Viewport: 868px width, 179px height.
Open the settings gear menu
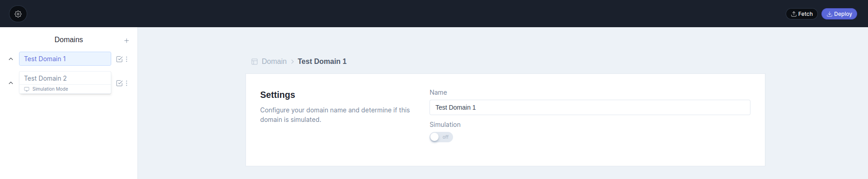pos(18,14)
